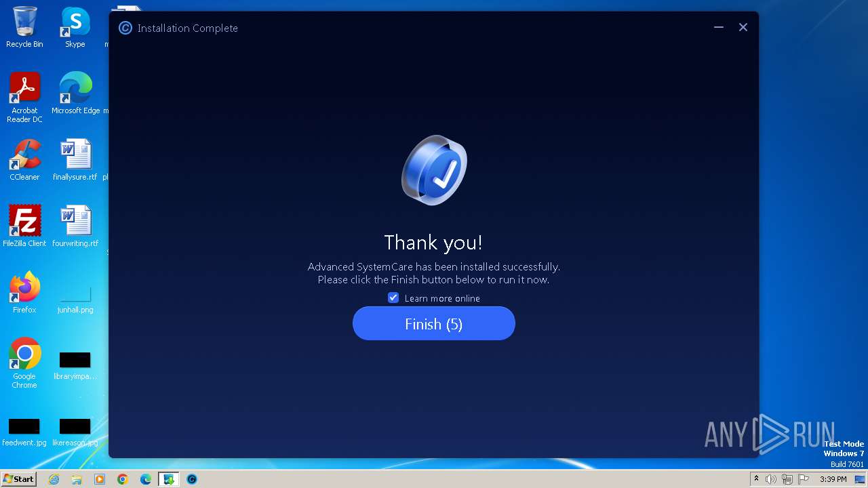The width and height of the screenshot is (868, 488).
Task: Select the finallysure.rtf file icon
Action: click(x=75, y=160)
